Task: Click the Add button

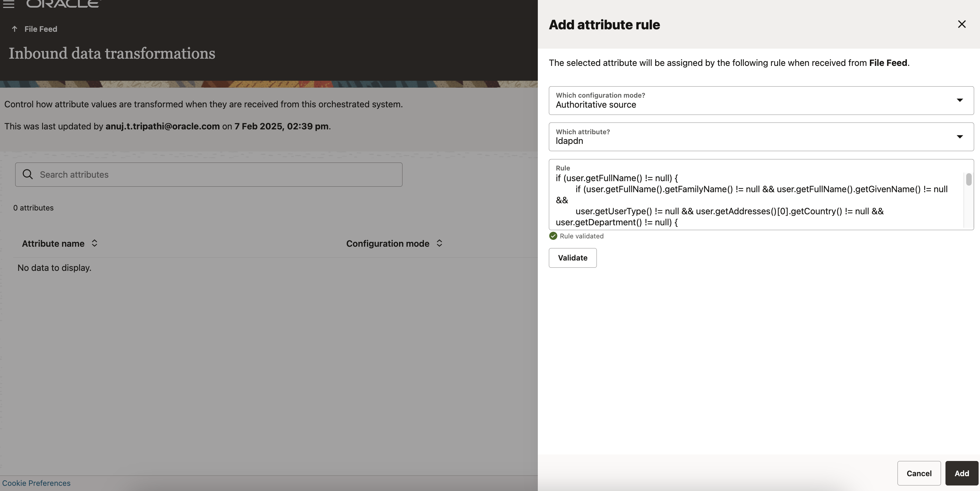Action: (x=961, y=473)
